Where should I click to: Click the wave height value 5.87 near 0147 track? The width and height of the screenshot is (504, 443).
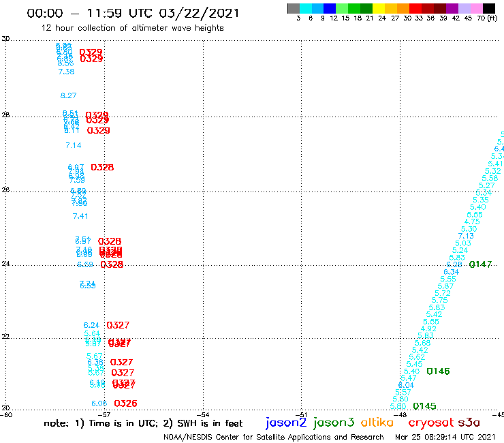(x=445, y=286)
